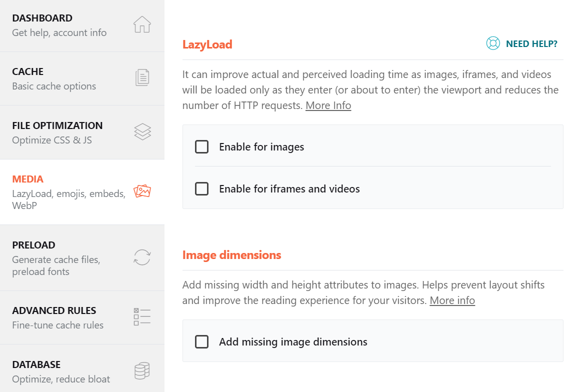The width and height of the screenshot is (579, 392).
Task: Open the Need Help link
Action: (531, 44)
